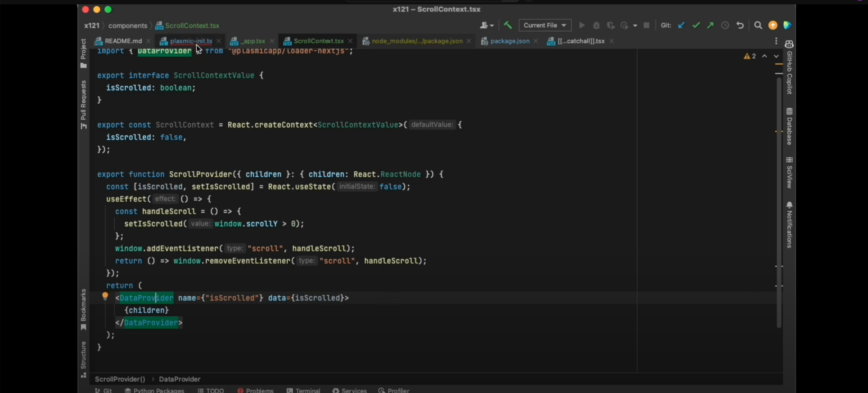Screen dimensions: 868x393
Task: Click Git Commit green checkmark
Action: 696,25
